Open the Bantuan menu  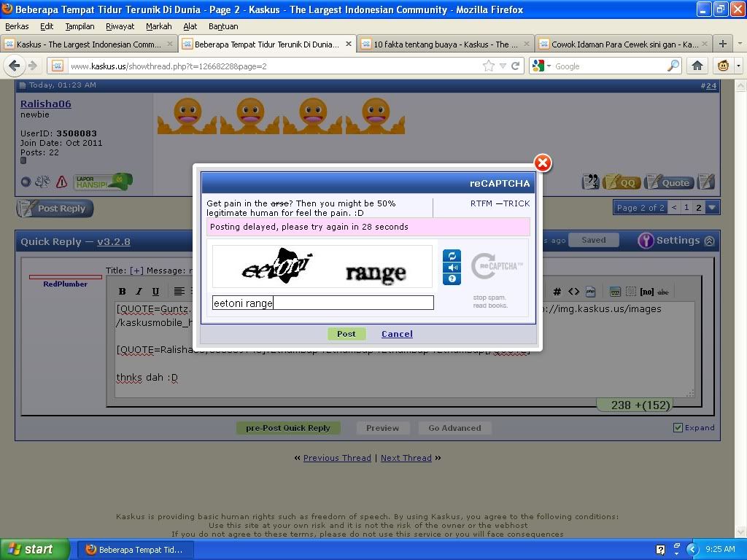223,26
